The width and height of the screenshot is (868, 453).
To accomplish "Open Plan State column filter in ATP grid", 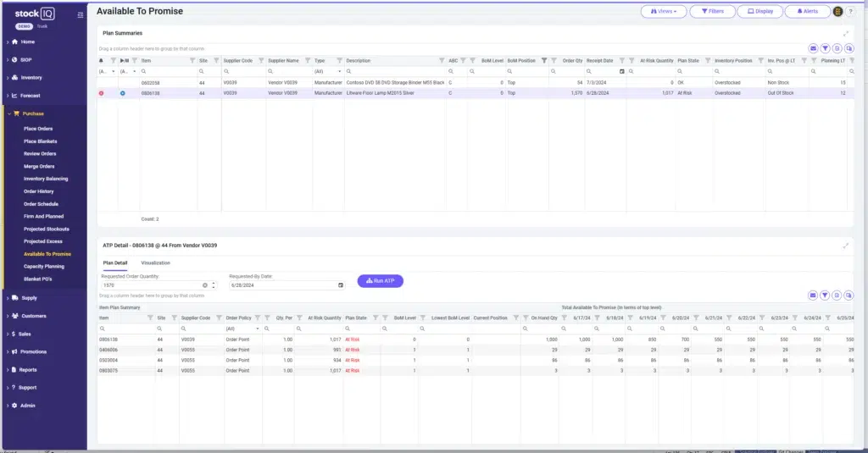I will click(x=376, y=318).
